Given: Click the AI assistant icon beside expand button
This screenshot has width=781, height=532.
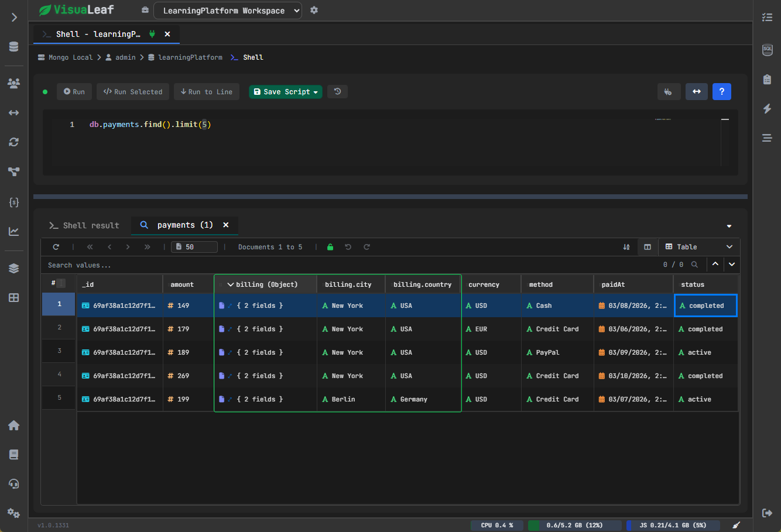Looking at the screenshot, I should [x=669, y=91].
